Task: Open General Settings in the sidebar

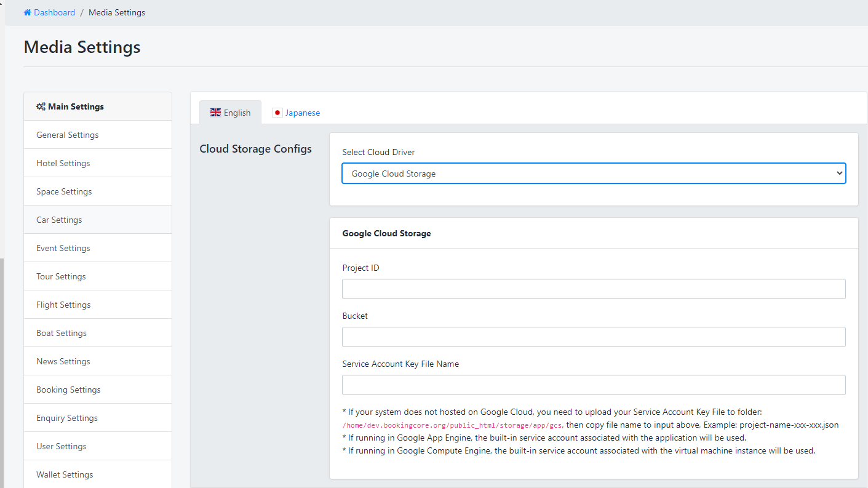Action: [x=68, y=135]
